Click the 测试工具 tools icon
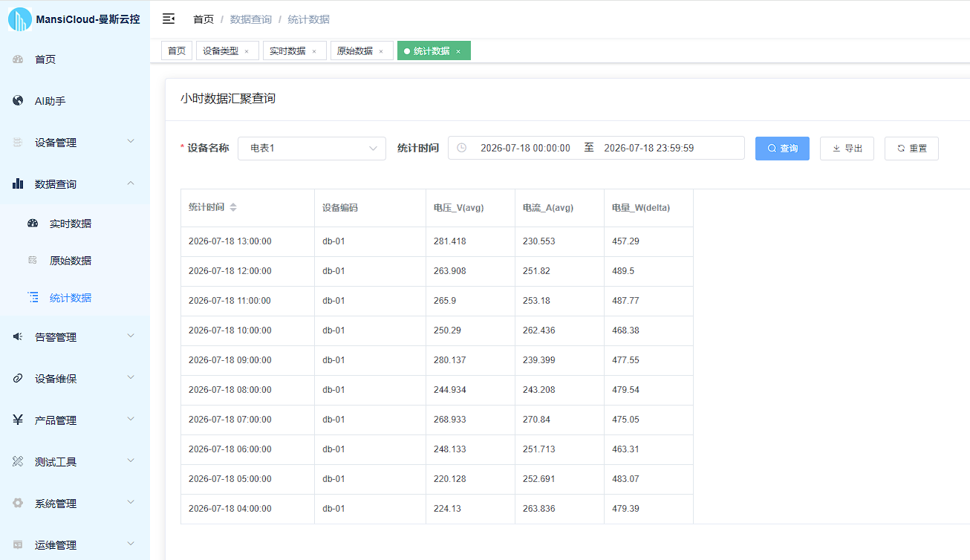 point(18,461)
